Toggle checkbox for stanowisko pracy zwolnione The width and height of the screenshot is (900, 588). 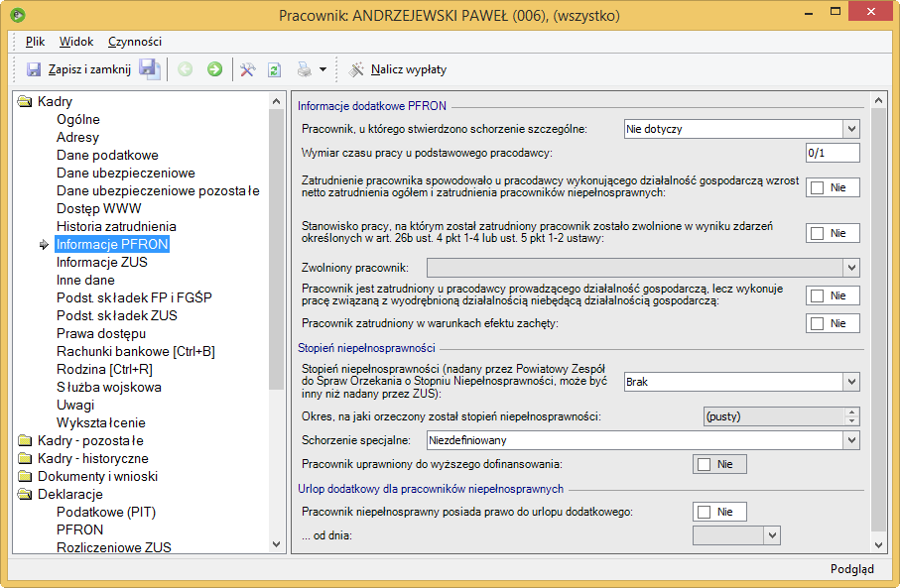click(x=818, y=233)
